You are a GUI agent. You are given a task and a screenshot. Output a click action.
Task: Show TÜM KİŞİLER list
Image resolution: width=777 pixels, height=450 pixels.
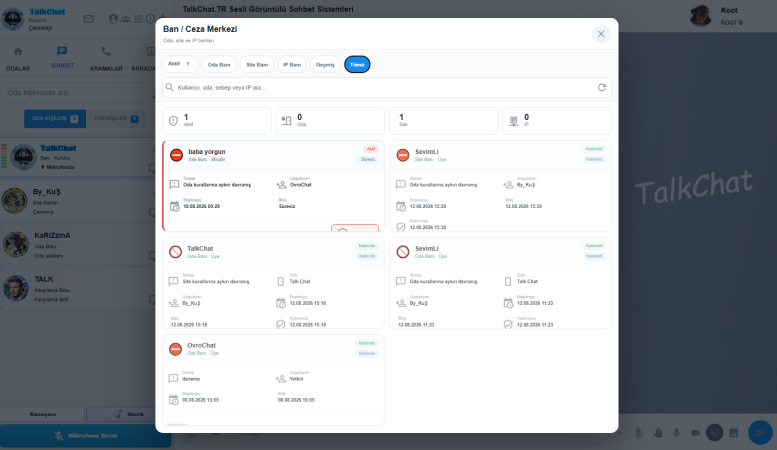[116, 118]
